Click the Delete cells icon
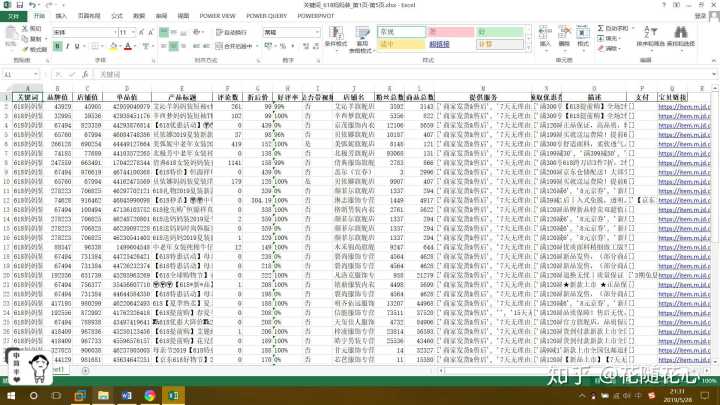 tap(564, 33)
